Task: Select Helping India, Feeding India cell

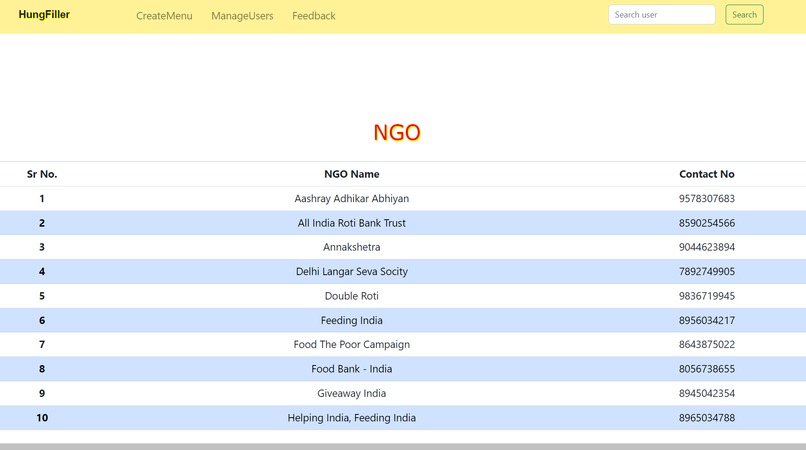Action: point(352,418)
